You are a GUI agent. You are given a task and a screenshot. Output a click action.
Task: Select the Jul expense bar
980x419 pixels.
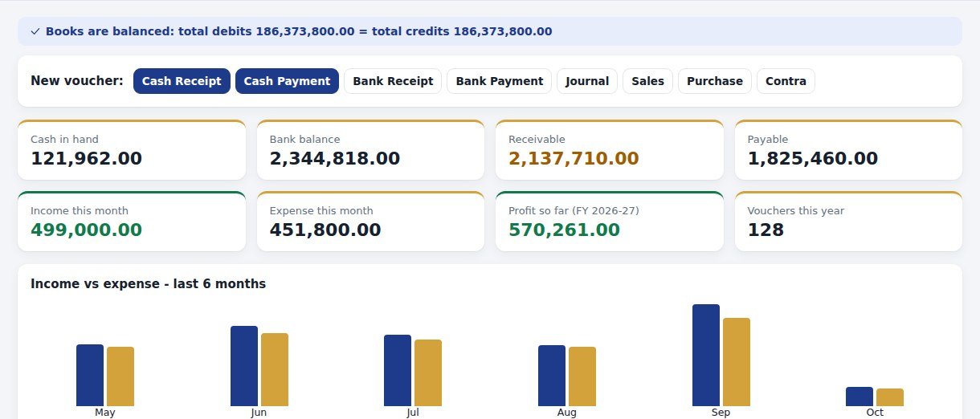(x=428, y=372)
